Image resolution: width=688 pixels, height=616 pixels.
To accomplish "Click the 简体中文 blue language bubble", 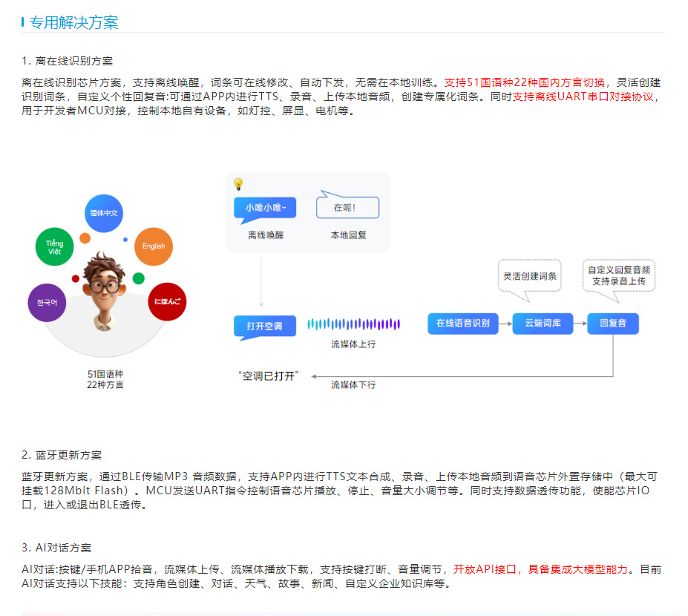I will [104, 213].
